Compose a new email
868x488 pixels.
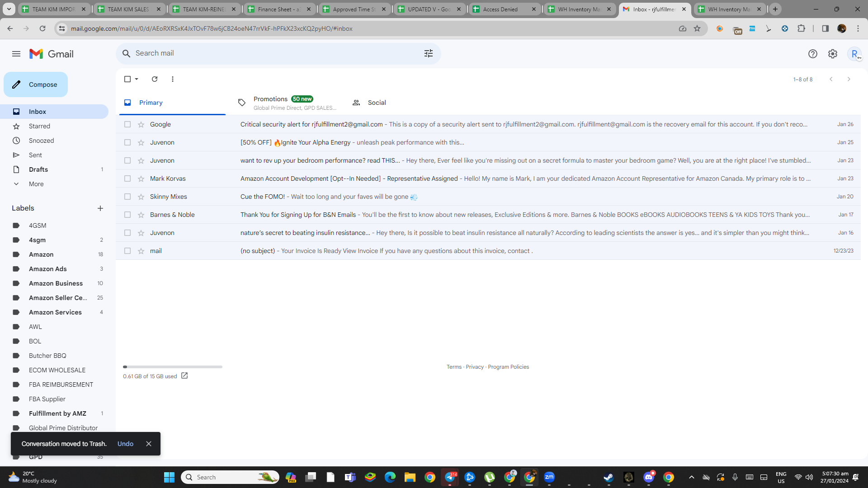pyautogui.click(x=36, y=84)
